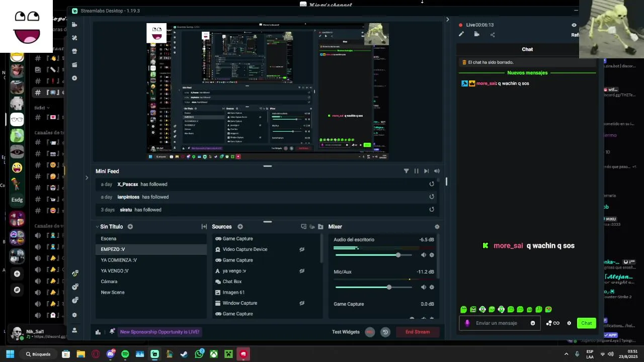644x362 pixels.
Task: Open the dashboard stats icon at footer
Action: point(98,332)
